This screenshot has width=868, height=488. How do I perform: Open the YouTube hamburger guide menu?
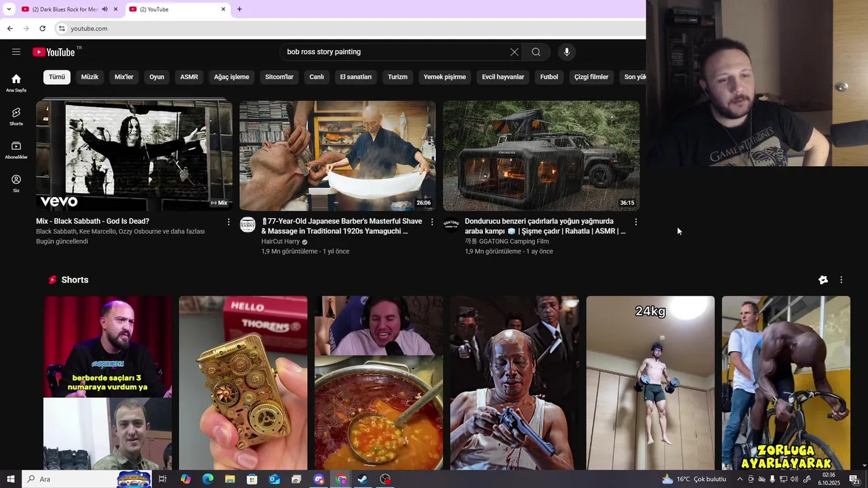16,52
